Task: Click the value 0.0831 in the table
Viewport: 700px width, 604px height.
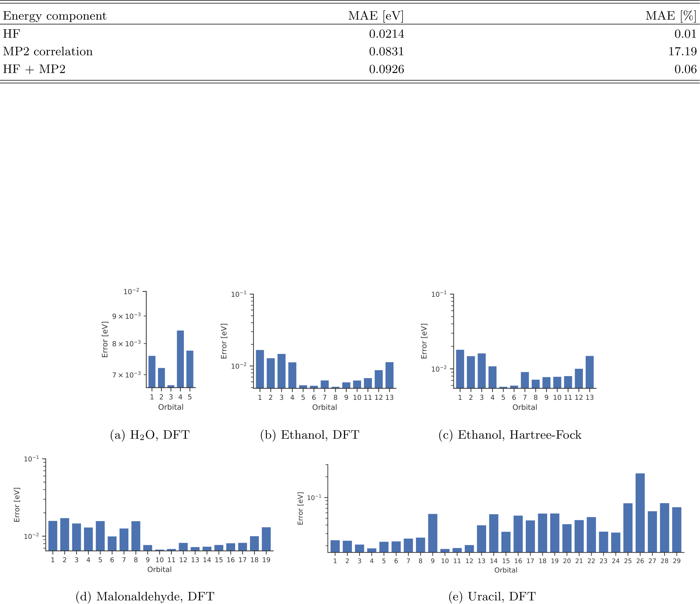Action: click(x=386, y=51)
